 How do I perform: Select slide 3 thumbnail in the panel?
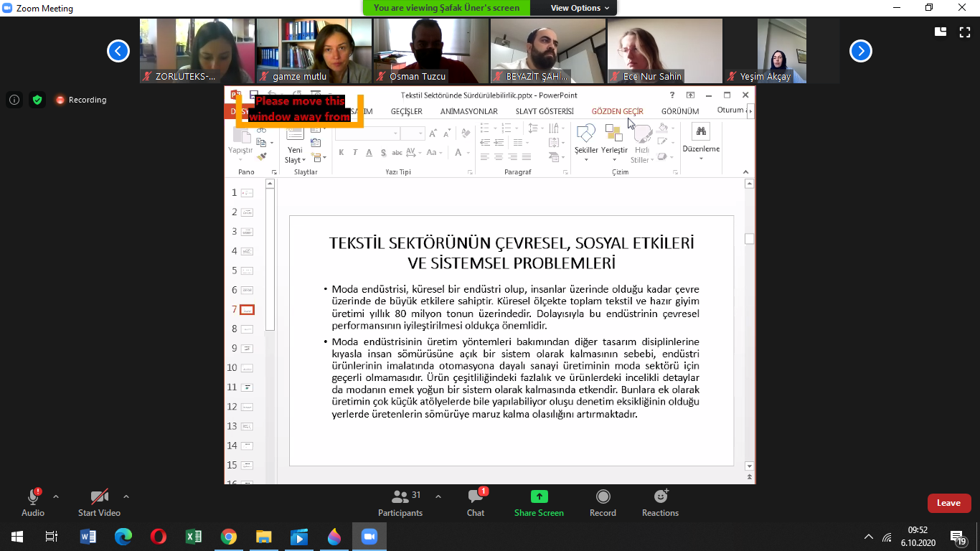click(247, 232)
